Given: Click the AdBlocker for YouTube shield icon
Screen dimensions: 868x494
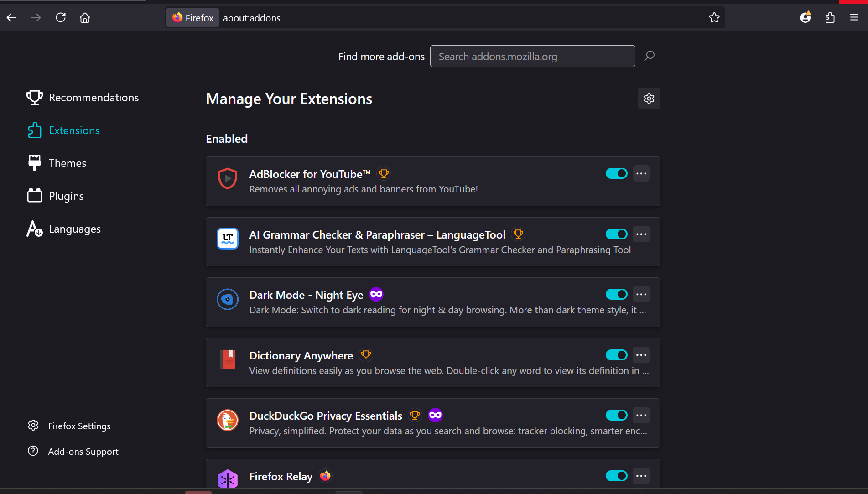Looking at the screenshot, I should (x=228, y=178).
